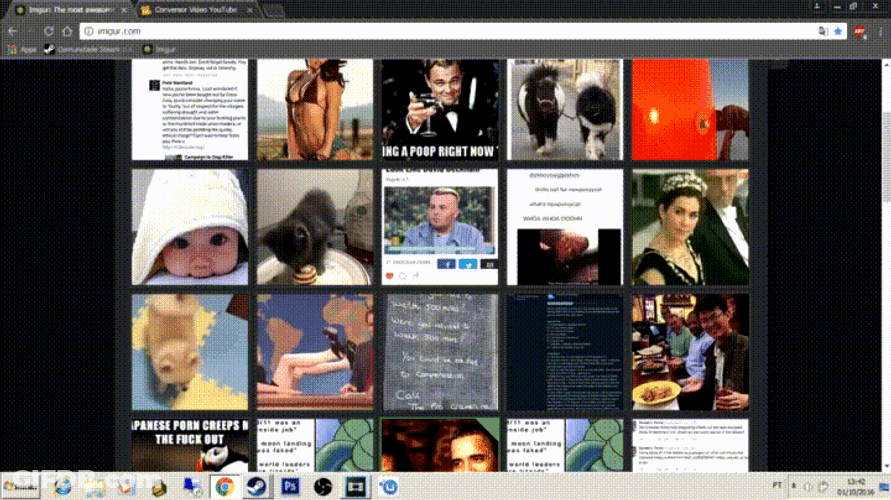Show the taskbar clock and date
The height and width of the screenshot is (500, 891).
pos(858,486)
